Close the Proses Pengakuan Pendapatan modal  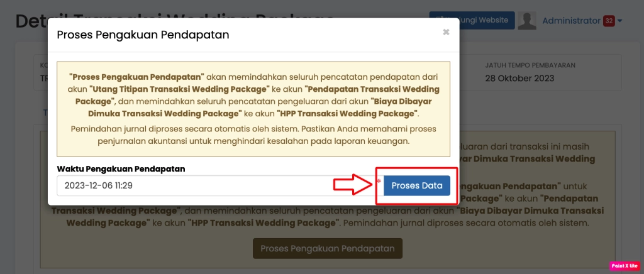(x=446, y=32)
